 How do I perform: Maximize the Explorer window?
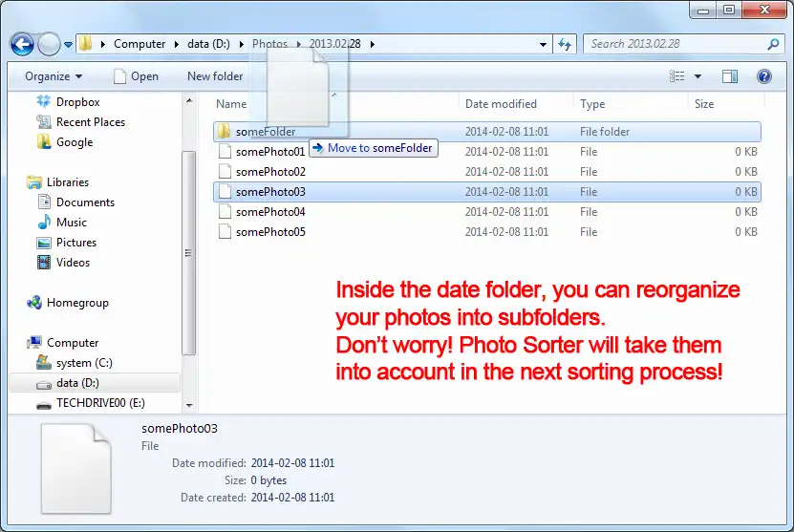tap(729, 11)
